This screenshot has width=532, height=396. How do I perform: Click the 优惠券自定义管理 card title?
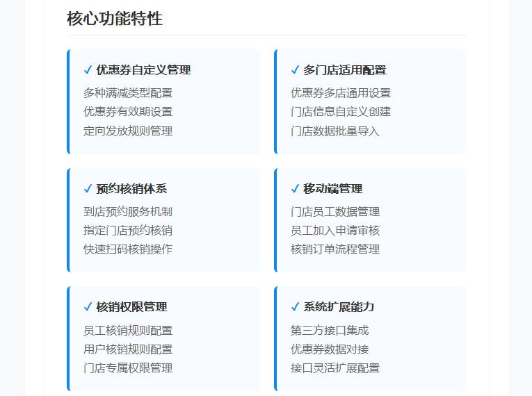point(143,70)
